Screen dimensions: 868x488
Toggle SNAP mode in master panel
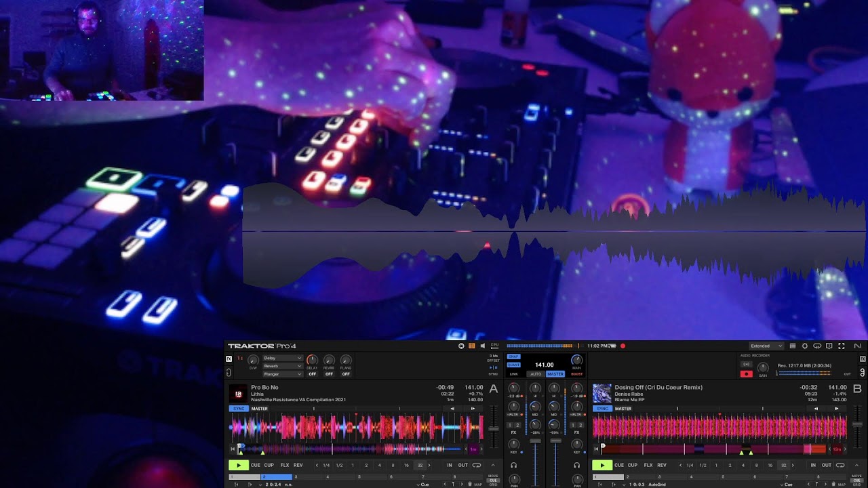[513, 357]
